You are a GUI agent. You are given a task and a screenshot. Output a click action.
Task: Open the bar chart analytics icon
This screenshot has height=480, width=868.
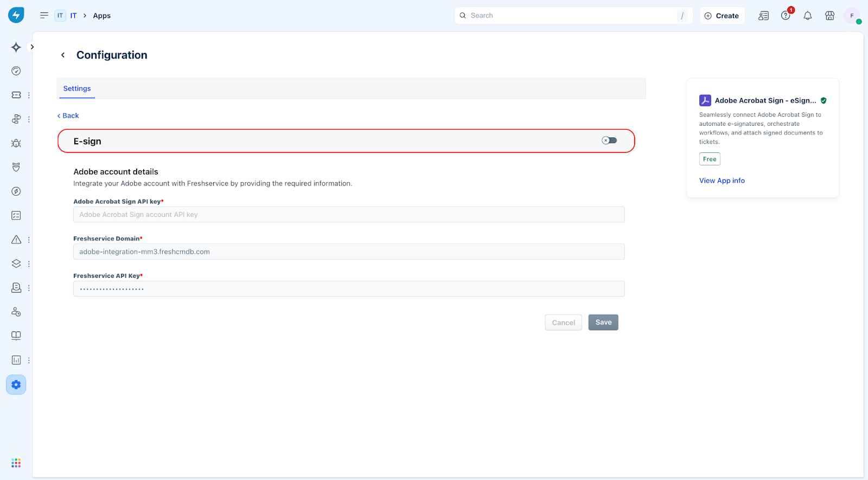click(x=16, y=360)
